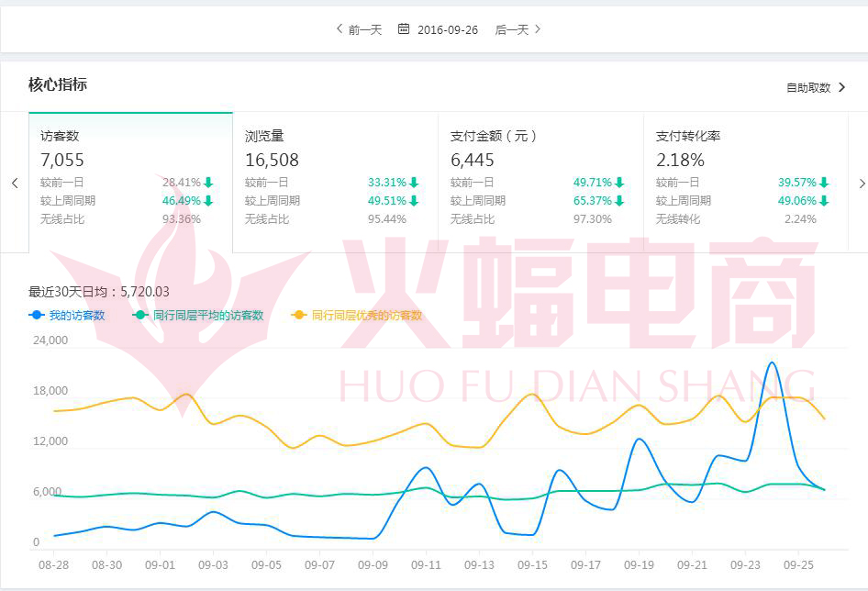This screenshot has width=868, height=591.
Task: Click the down arrow next to 33.31%
Action: 414,183
